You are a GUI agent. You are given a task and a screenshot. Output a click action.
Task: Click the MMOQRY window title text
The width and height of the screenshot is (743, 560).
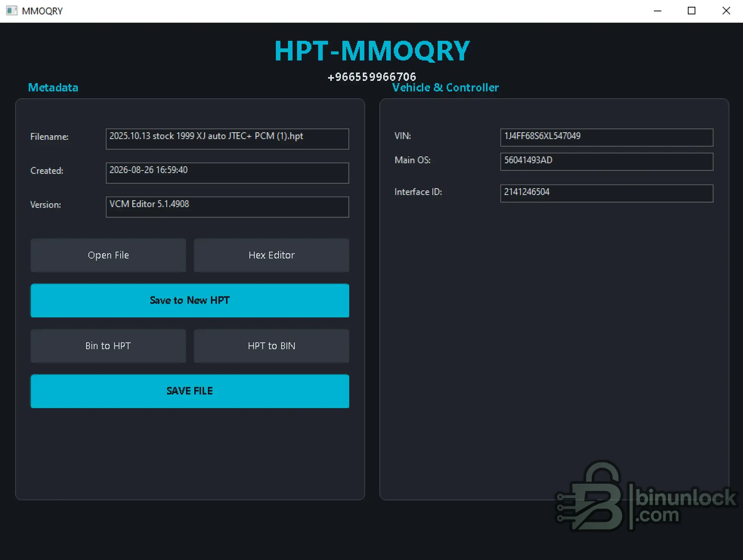[42, 11]
